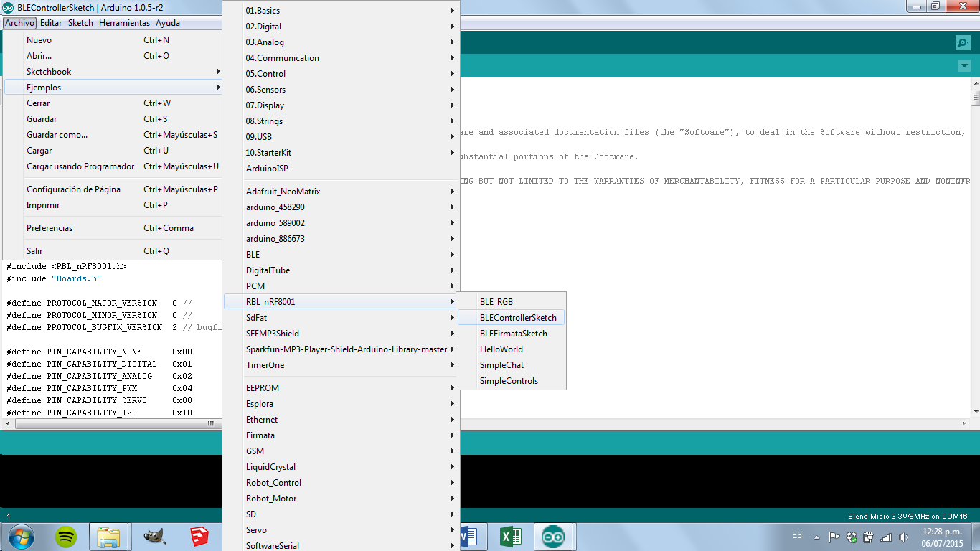Viewport: 980px width, 551px height.
Task: Open Spotify from the taskbar
Action: pos(67,537)
